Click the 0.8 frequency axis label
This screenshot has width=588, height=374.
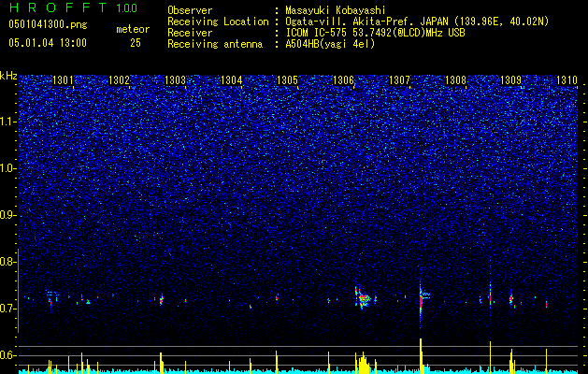[8, 262]
